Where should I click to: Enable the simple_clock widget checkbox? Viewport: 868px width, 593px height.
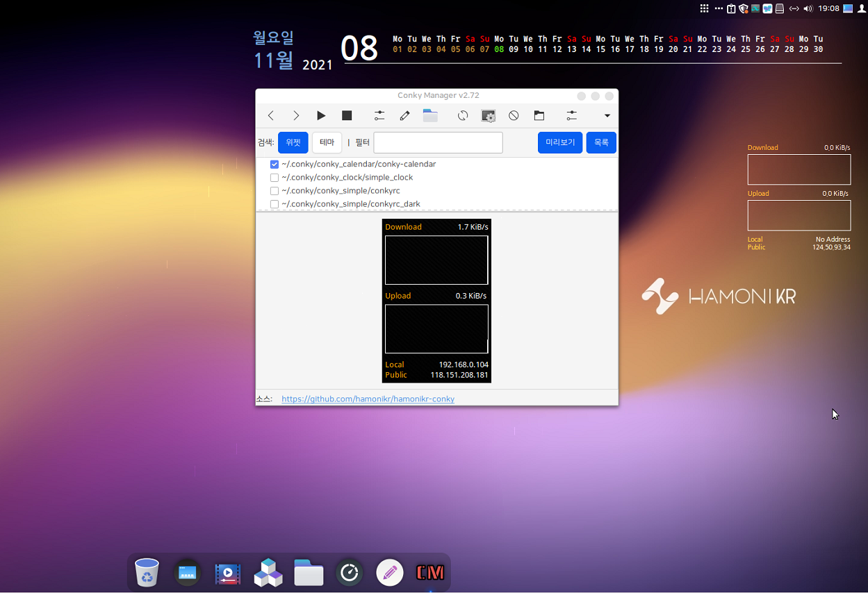point(275,177)
